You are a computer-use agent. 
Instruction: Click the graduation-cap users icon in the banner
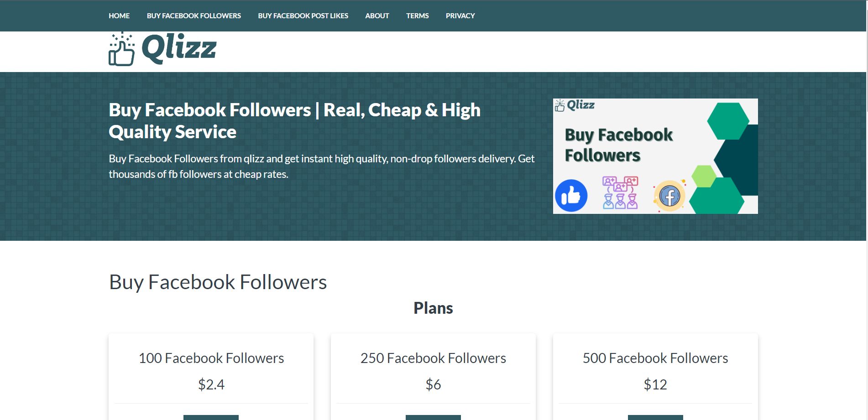coord(619,202)
